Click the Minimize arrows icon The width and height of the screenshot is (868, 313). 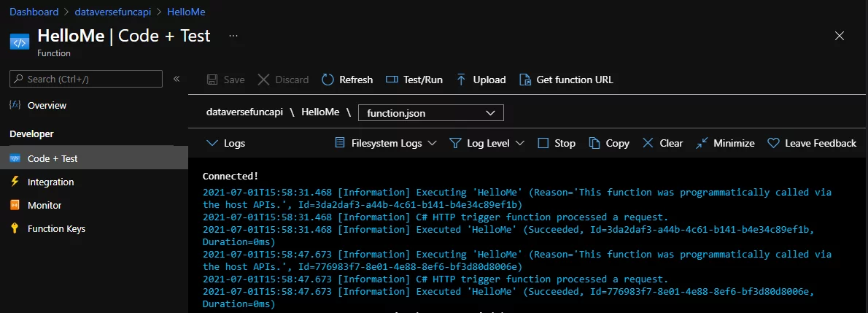(702, 143)
